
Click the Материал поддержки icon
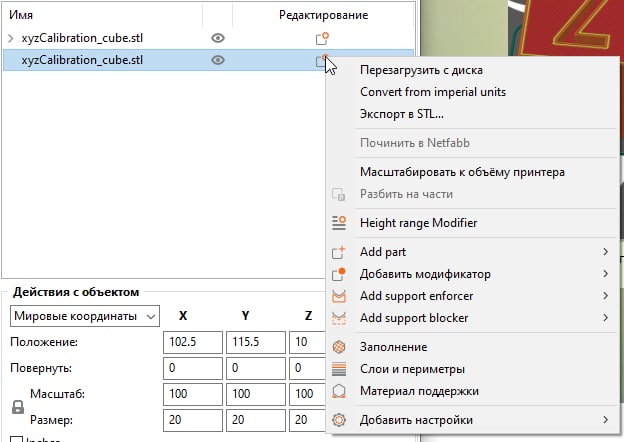(x=339, y=391)
